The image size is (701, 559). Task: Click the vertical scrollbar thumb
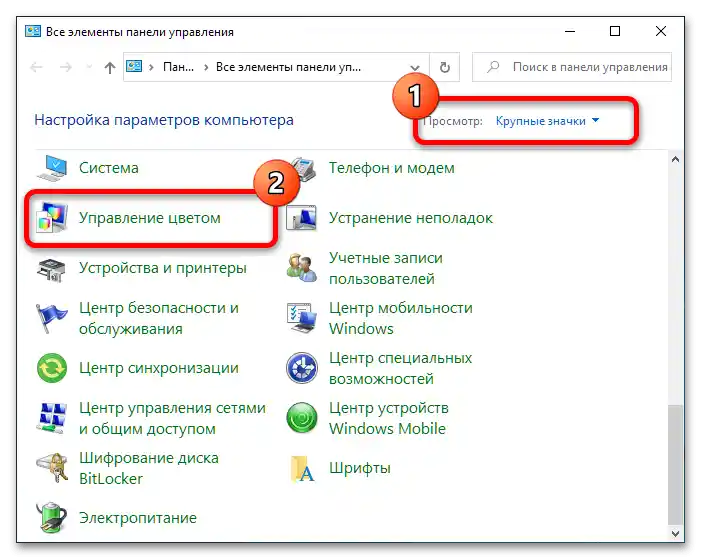click(x=676, y=464)
